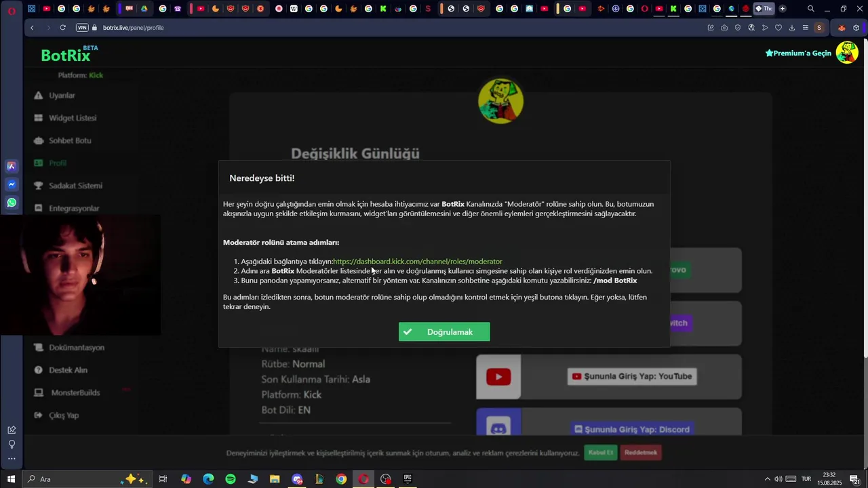
Task: Open Spotify from the taskbar
Action: [231, 479]
